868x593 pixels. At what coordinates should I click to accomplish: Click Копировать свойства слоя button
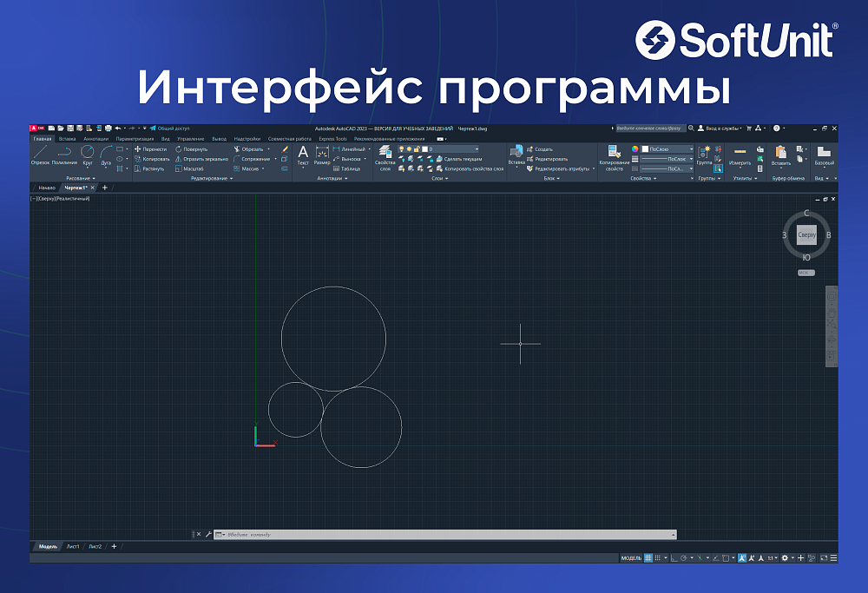pos(470,168)
